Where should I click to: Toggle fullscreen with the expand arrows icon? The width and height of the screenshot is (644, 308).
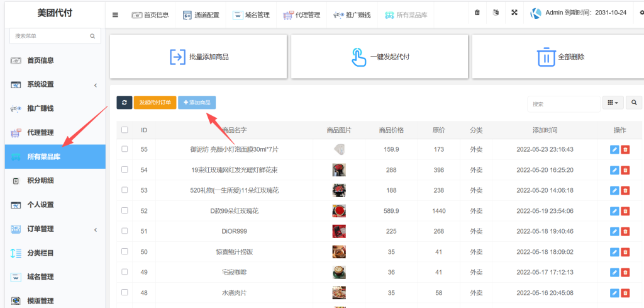click(x=514, y=13)
